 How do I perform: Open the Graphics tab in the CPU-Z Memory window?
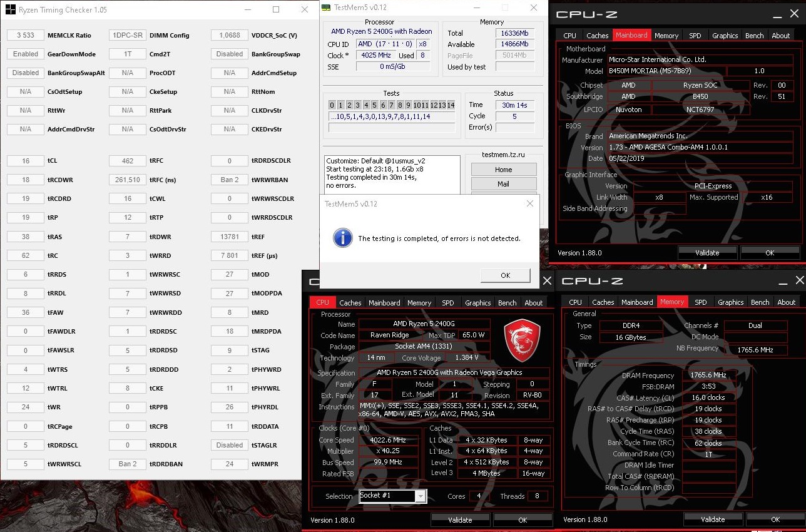[730, 302]
